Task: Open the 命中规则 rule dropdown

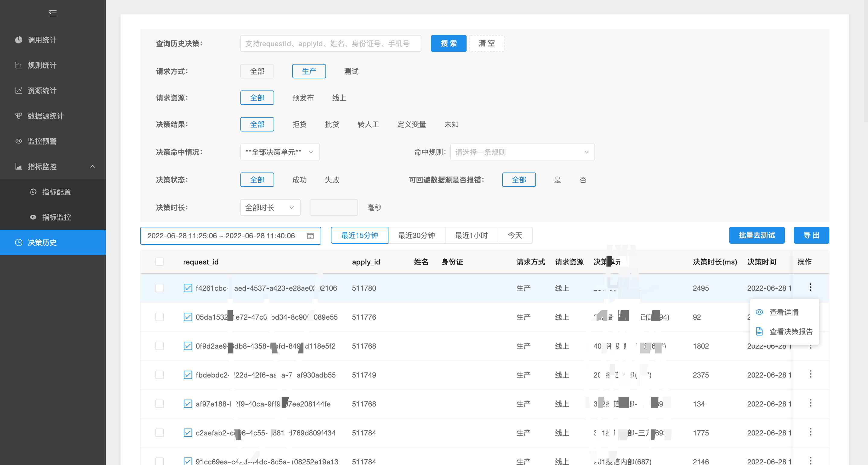Action: pos(522,152)
